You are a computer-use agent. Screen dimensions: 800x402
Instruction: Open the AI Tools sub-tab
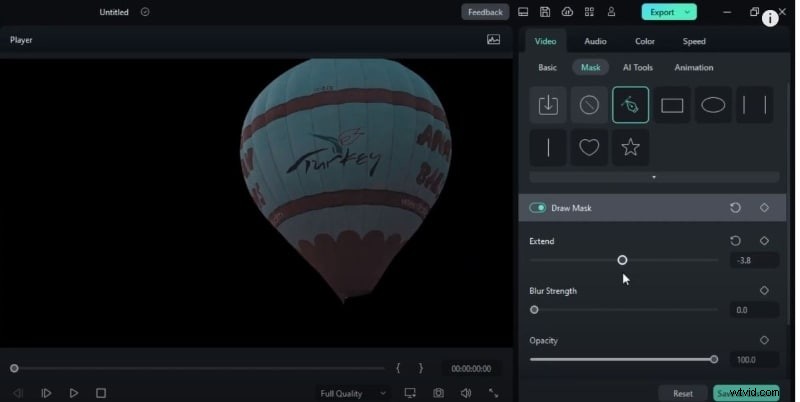[638, 67]
